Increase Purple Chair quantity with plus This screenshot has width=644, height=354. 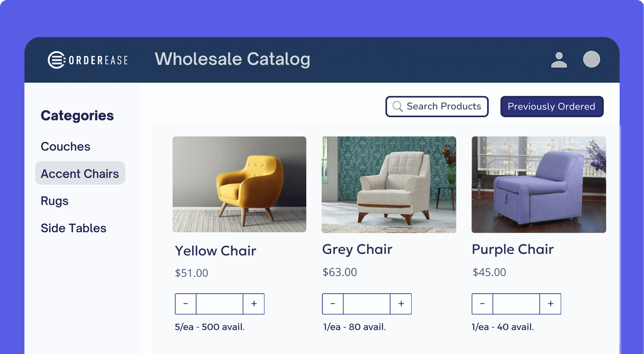(x=551, y=304)
